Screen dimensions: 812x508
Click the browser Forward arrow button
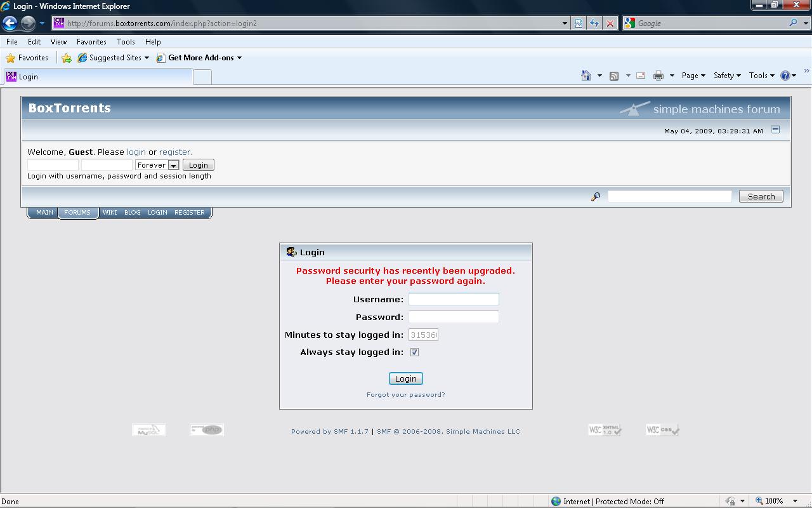tap(28, 23)
